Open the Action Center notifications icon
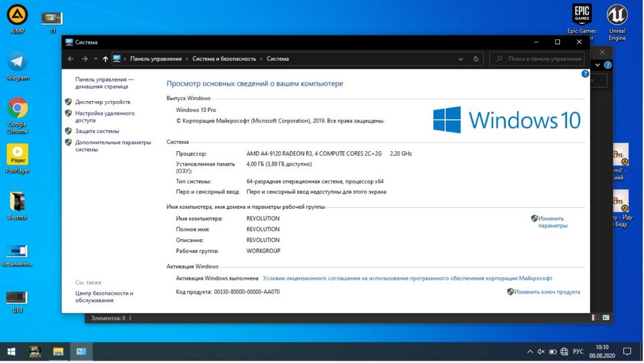Screen dimensions: 644x363 click(x=627, y=351)
